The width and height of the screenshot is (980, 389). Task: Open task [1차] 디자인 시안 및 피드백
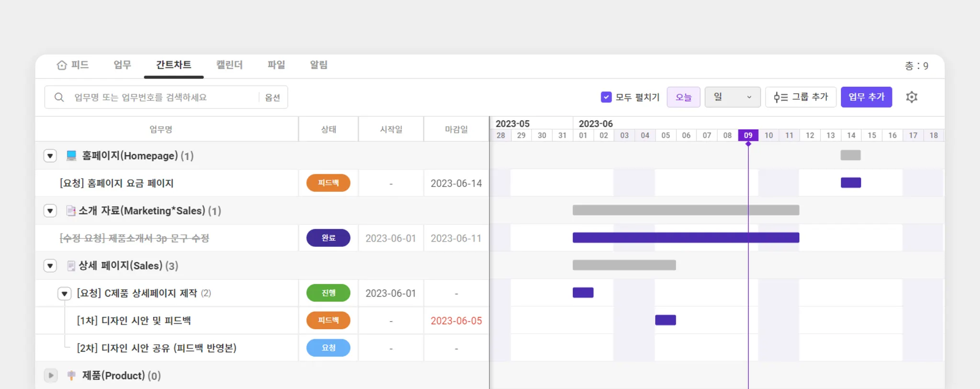(134, 321)
